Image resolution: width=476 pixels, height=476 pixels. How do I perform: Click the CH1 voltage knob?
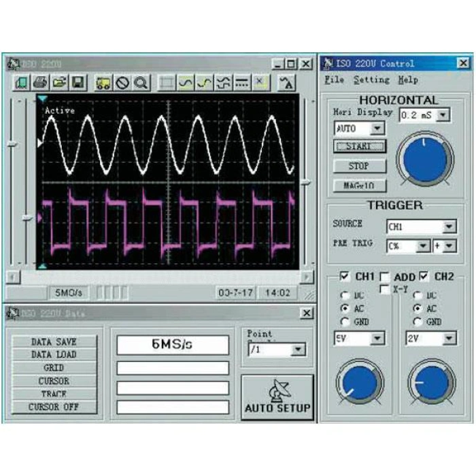(x=360, y=382)
